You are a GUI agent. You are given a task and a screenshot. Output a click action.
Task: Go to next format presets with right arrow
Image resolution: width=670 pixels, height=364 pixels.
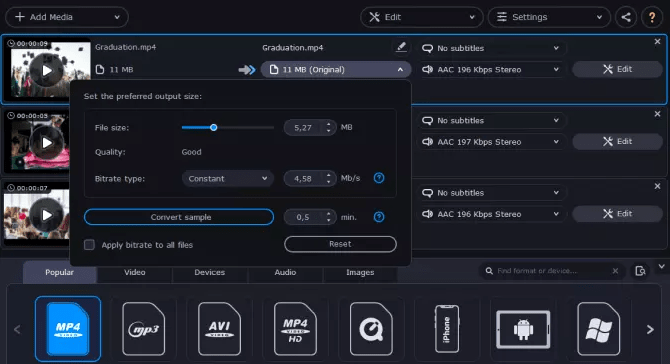(x=650, y=329)
